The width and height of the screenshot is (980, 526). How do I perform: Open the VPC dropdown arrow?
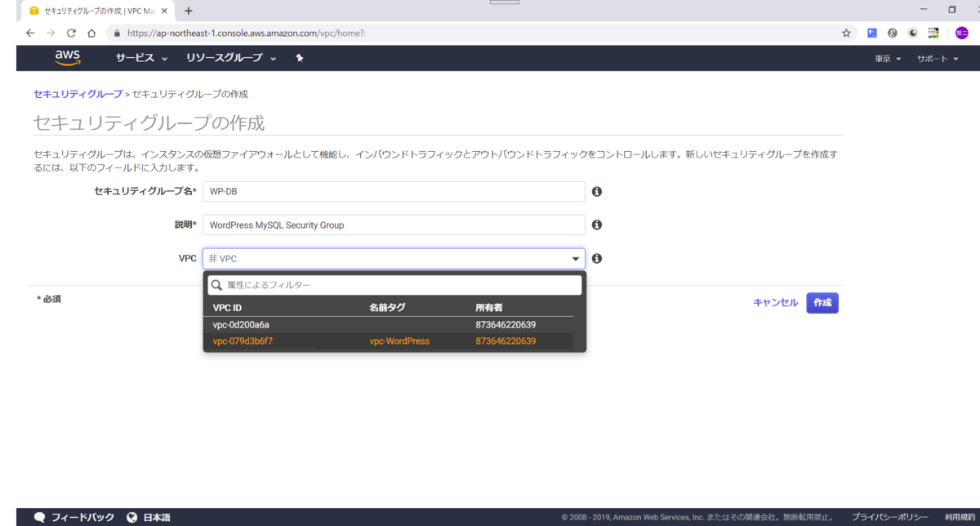[576, 258]
